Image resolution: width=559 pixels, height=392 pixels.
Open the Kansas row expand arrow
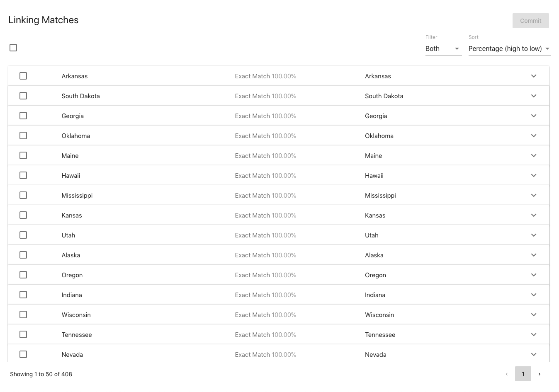534,215
